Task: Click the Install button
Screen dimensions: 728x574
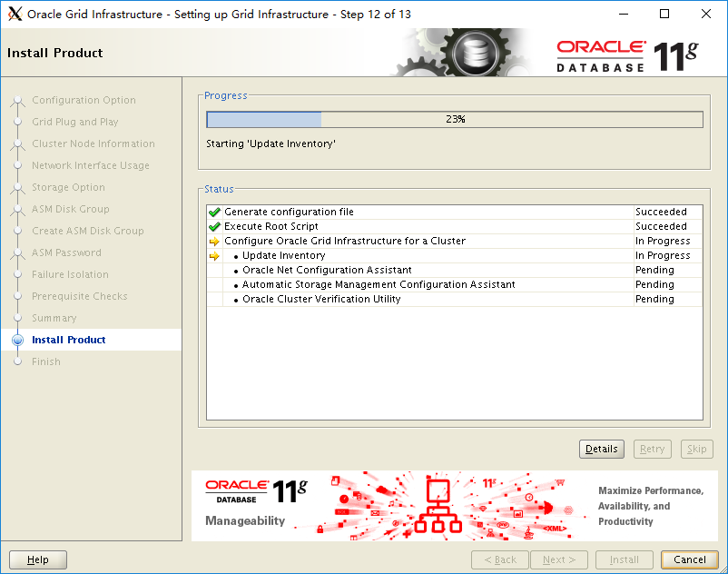Action: coord(624,559)
